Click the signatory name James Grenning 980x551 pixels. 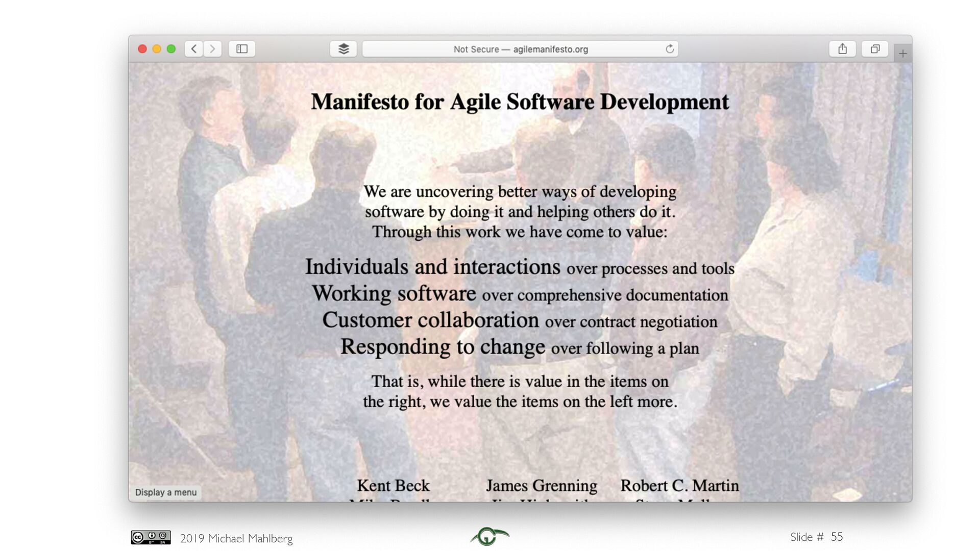(542, 485)
